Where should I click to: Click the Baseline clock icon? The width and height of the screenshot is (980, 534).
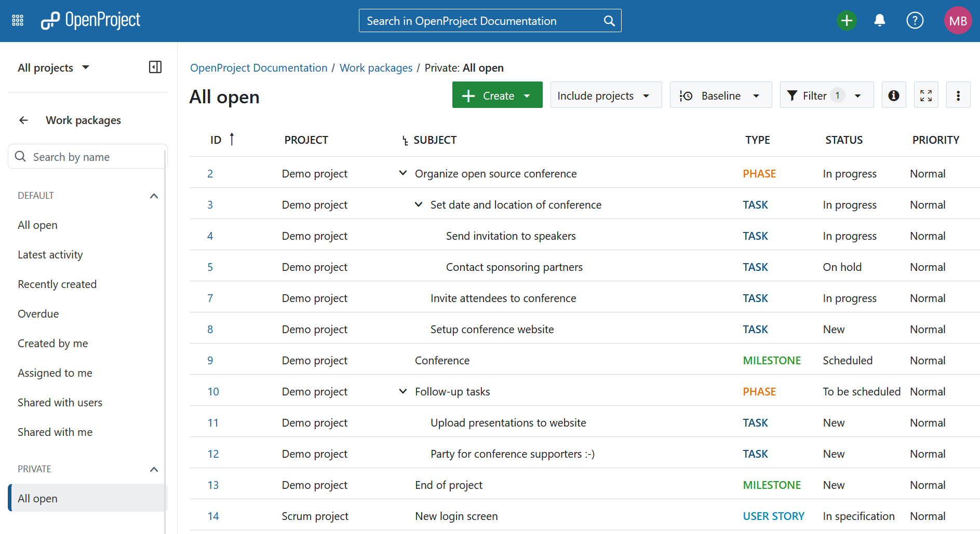point(686,96)
